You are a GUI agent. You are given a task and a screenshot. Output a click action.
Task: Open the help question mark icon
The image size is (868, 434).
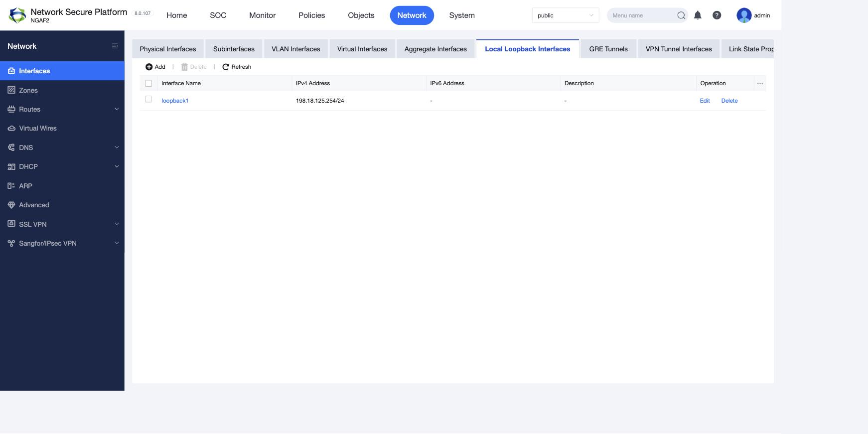[x=717, y=15]
